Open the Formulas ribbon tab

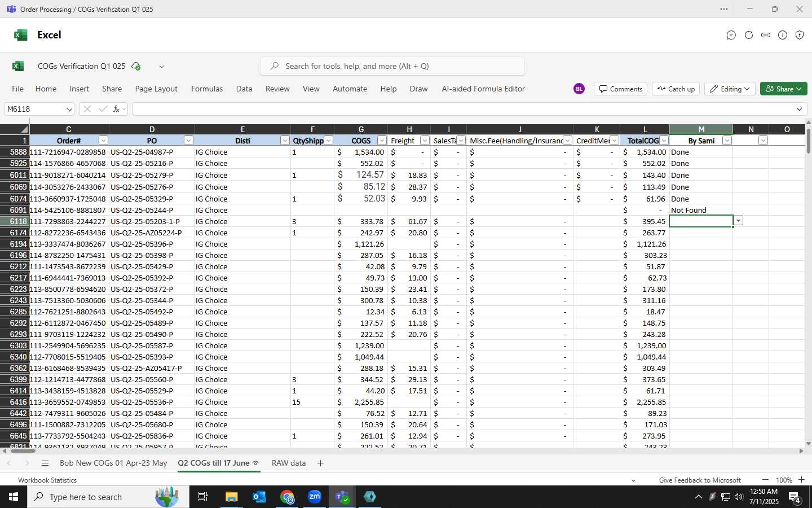[x=207, y=89]
